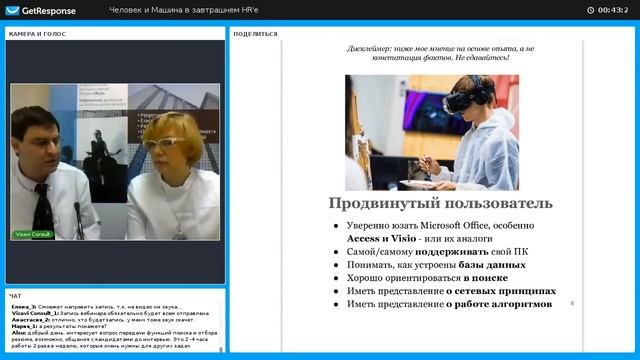Click the clock icon beside the timer

pos(590,10)
